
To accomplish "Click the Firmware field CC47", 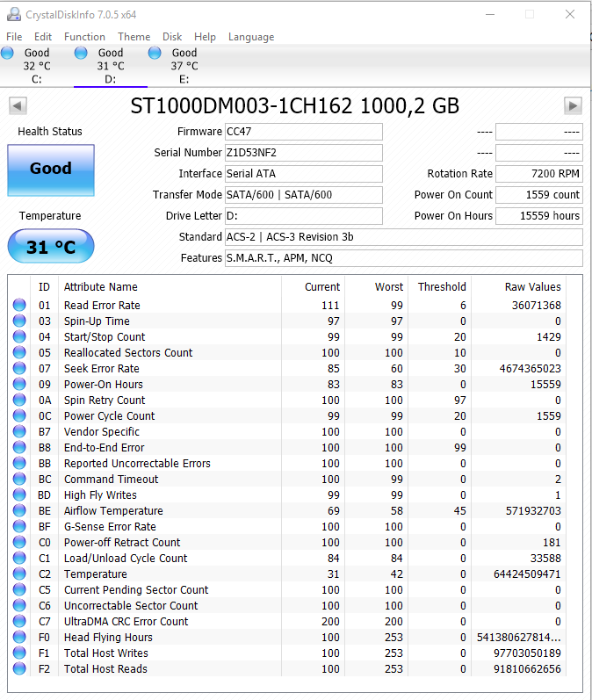I will tap(304, 132).
